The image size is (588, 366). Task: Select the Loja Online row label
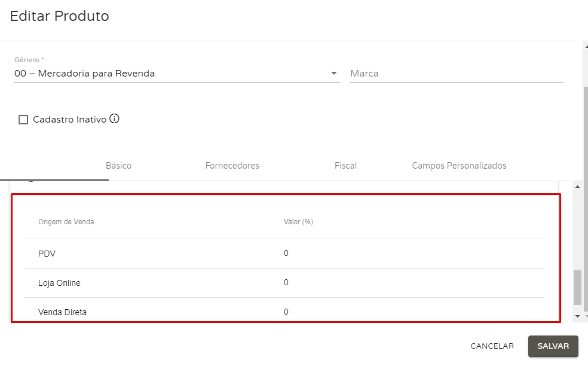[59, 283]
